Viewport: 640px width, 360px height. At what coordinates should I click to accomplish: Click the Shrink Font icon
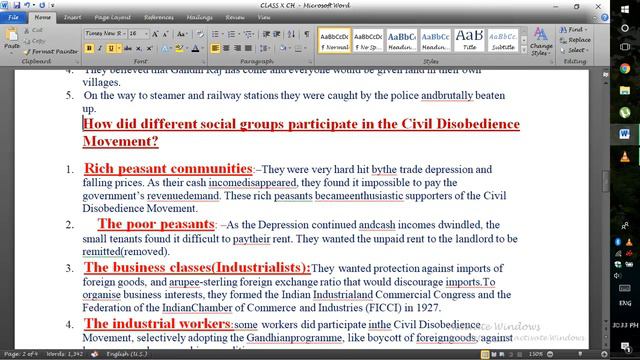click(165, 34)
